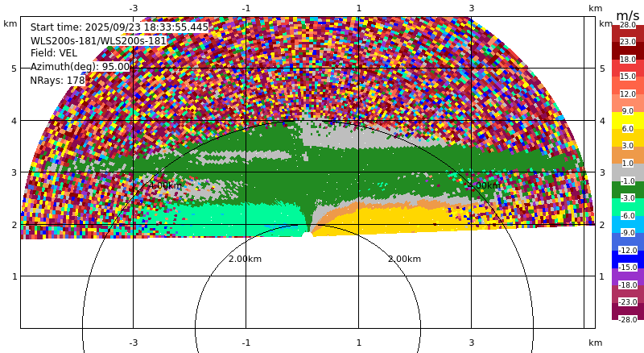Click the 12.0 color bar value
Image resolution: width=644 pixels, height=353 pixels.
point(628,93)
